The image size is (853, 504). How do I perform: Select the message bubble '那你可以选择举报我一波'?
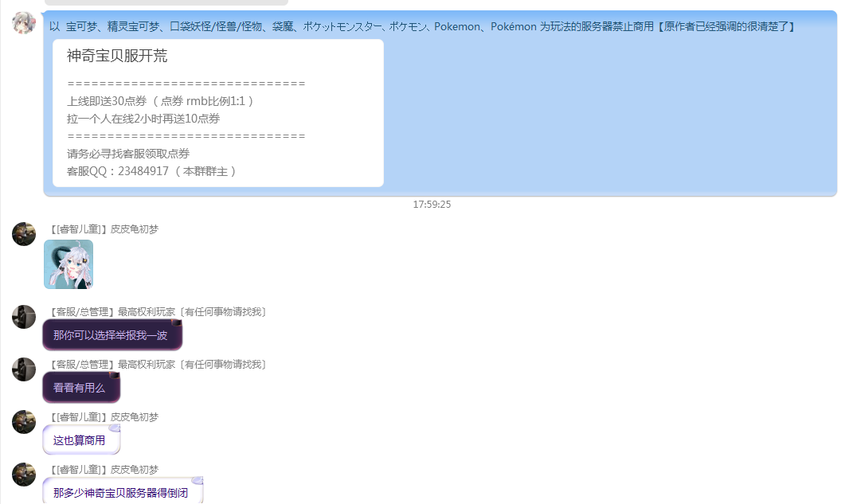[112, 335]
